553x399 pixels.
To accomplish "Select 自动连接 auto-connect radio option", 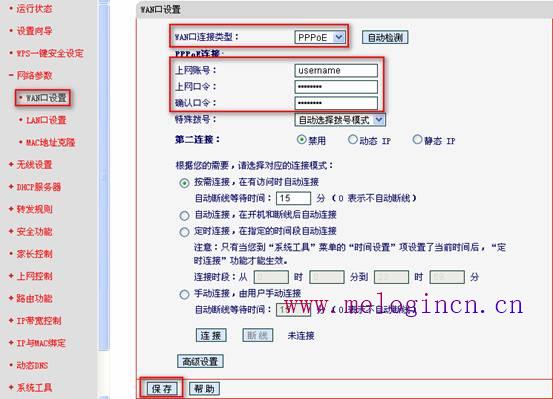I will (184, 216).
